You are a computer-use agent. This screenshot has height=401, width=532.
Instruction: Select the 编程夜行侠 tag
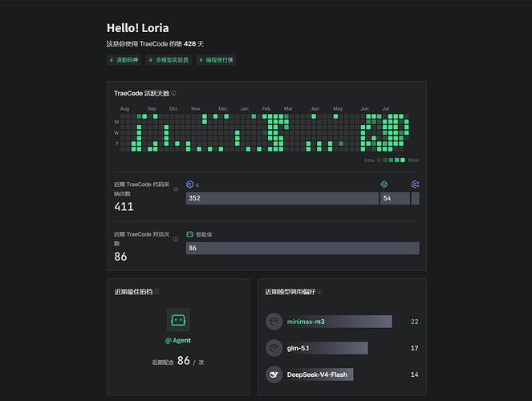[x=216, y=60]
